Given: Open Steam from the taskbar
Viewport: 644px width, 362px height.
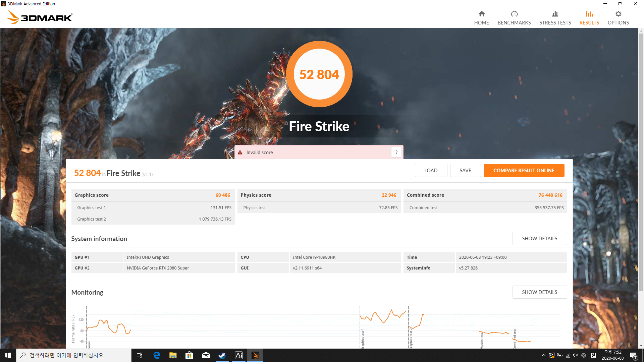Looking at the screenshot, I should (222, 355).
